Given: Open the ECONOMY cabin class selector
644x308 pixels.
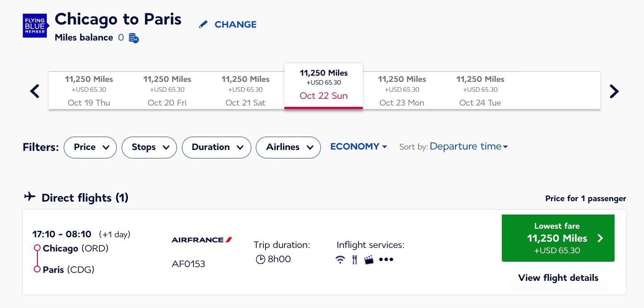Looking at the screenshot, I should [x=358, y=146].
